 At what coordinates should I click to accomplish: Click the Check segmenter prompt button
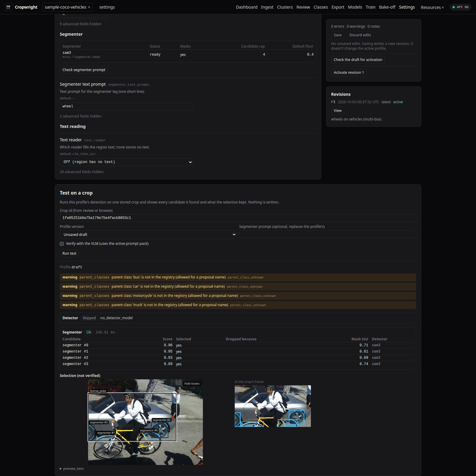(84, 70)
